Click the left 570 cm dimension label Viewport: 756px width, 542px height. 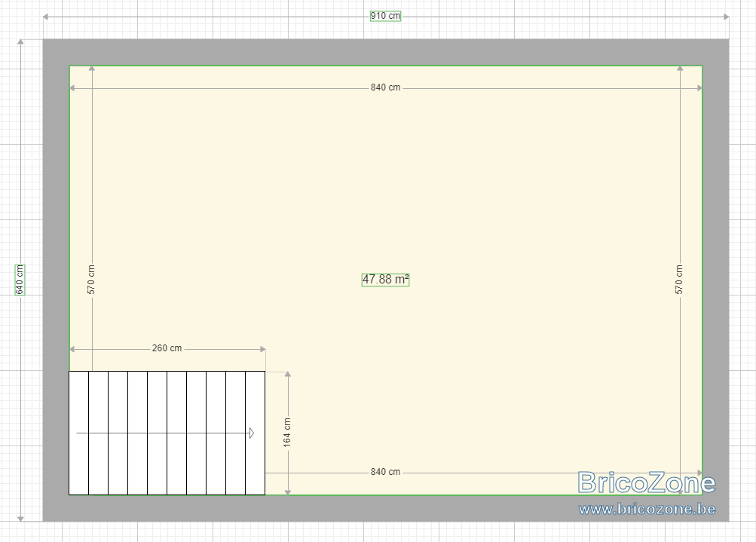coord(91,280)
